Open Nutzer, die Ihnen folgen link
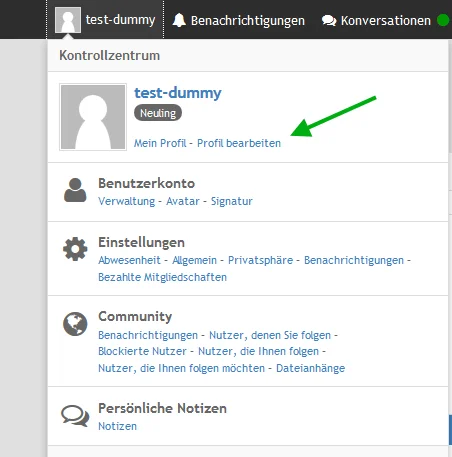 (259, 351)
